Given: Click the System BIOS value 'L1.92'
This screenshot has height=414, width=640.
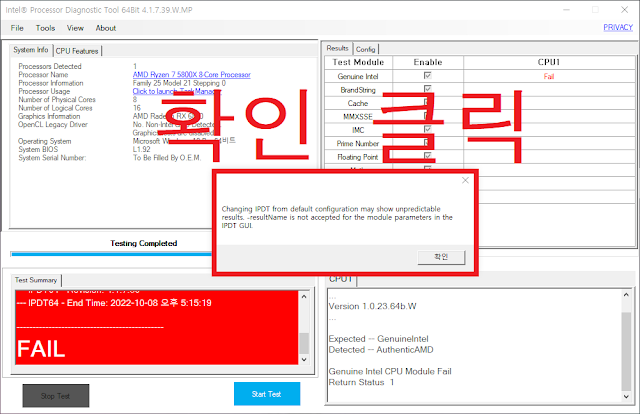Looking at the screenshot, I should pos(141,149).
